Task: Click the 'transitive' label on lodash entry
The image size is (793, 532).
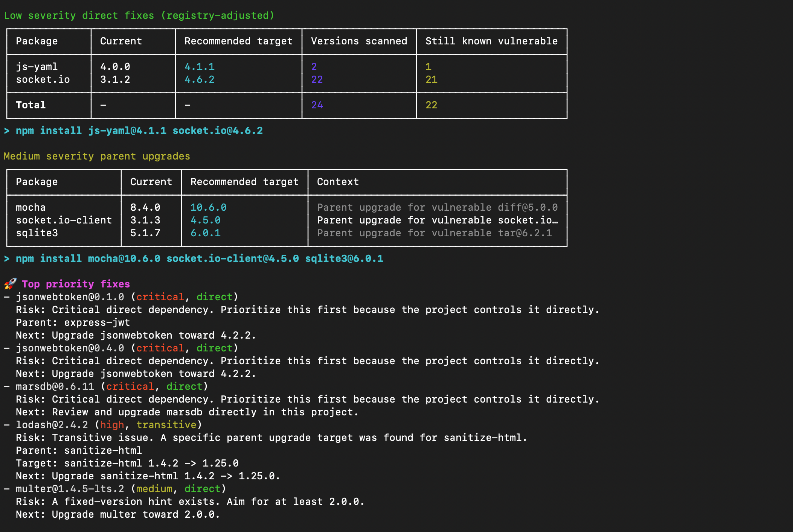Action: (166, 425)
